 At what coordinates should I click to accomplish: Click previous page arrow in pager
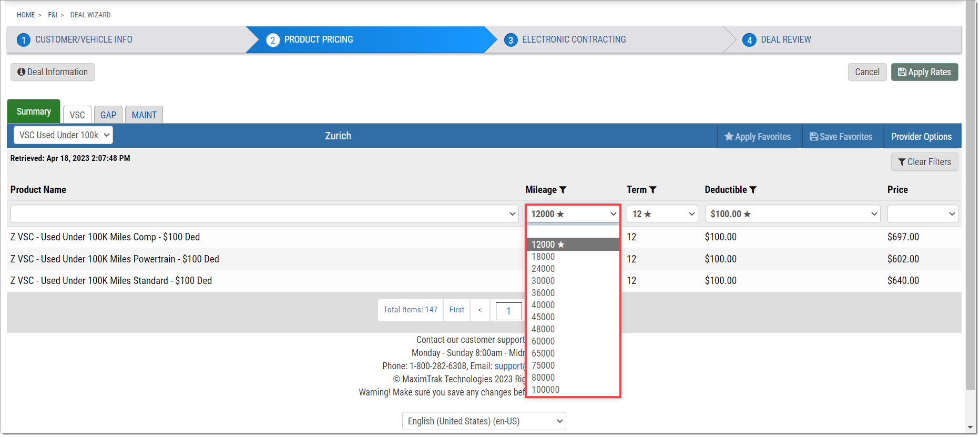coord(480,310)
